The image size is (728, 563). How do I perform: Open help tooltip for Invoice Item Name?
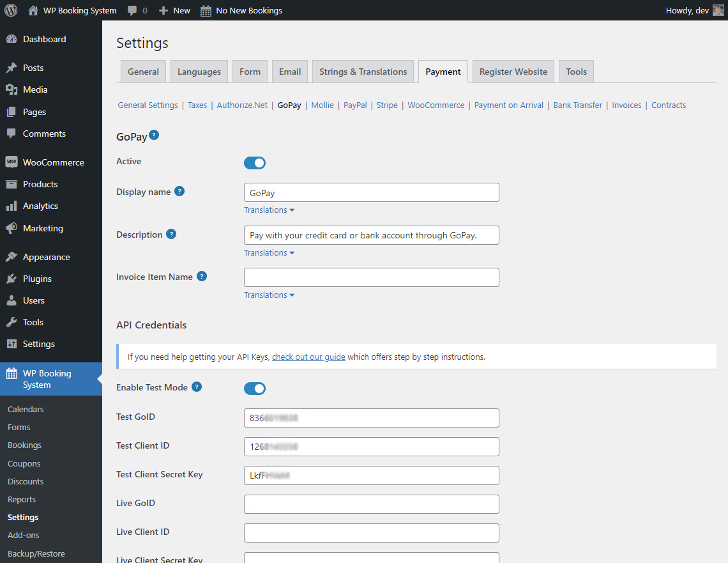[202, 277]
